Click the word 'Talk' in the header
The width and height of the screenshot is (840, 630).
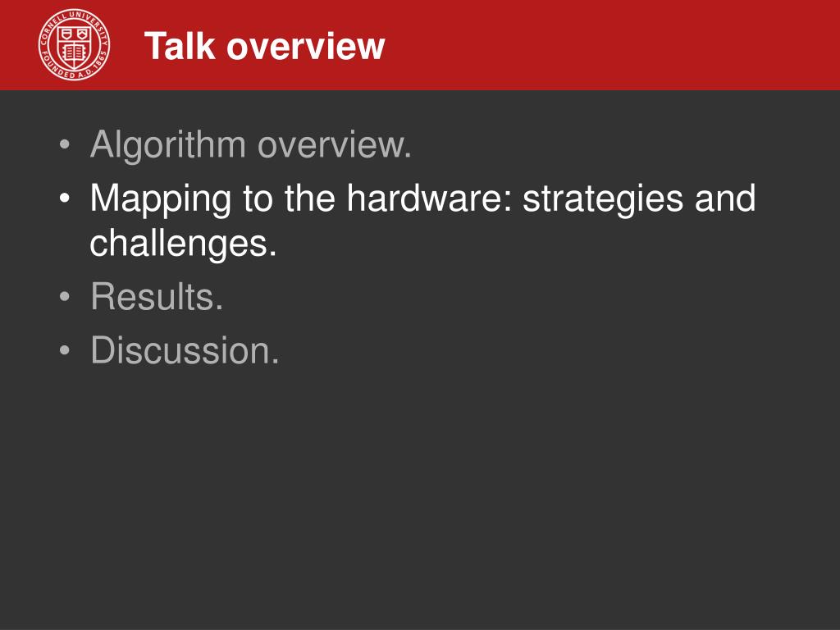point(180,46)
